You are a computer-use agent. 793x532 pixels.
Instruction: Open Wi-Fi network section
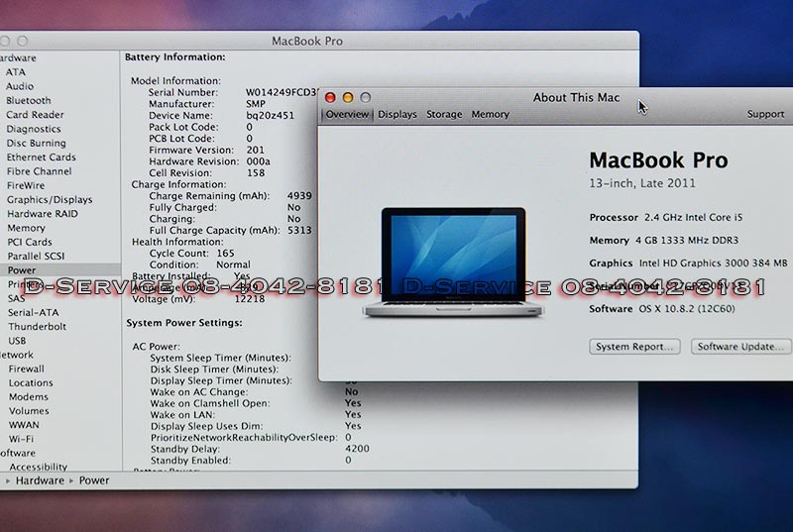[21, 439]
